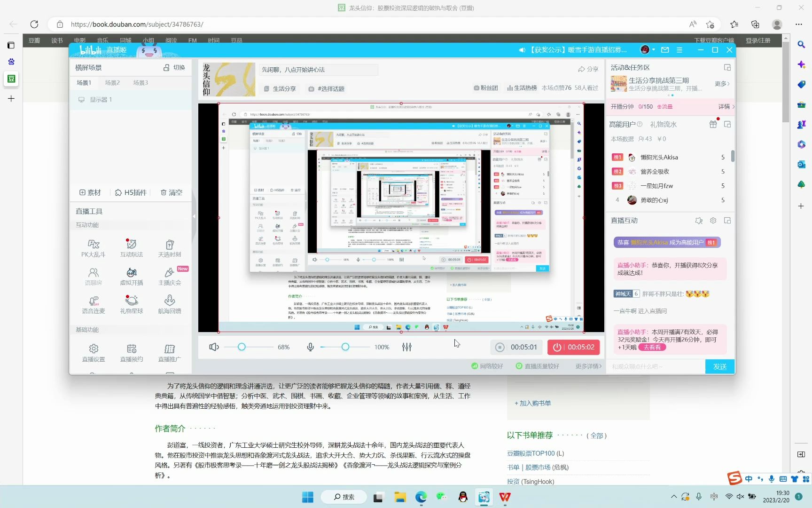Open the 粉丝团 fan club
The image size is (812, 508).
(x=485, y=88)
